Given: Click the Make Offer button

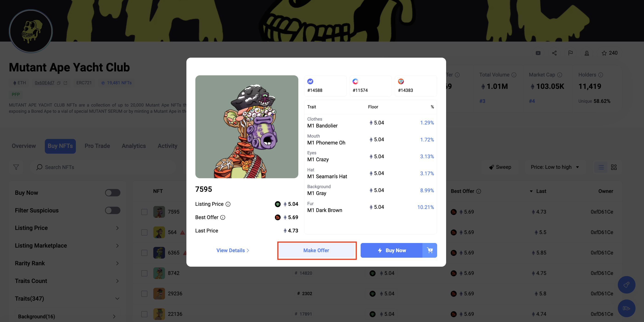Looking at the screenshot, I should click(x=316, y=250).
